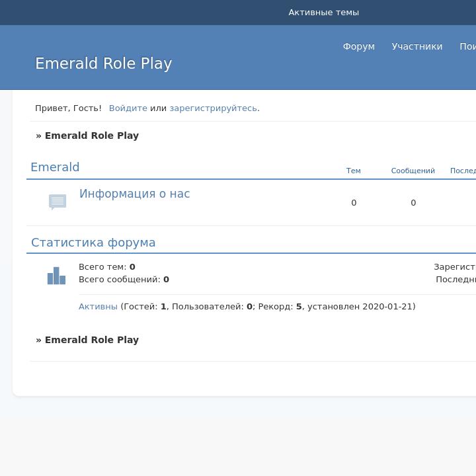Go to the Участники menu item

coord(416,46)
